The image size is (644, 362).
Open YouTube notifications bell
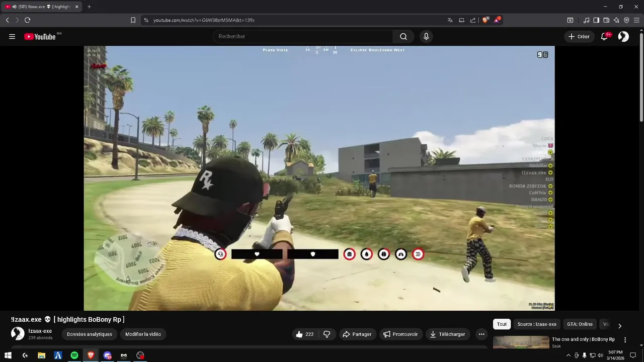click(605, 37)
